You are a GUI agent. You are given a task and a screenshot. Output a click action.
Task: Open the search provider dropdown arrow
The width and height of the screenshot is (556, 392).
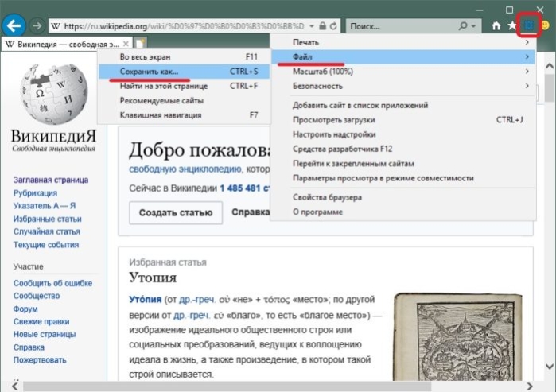point(473,26)
